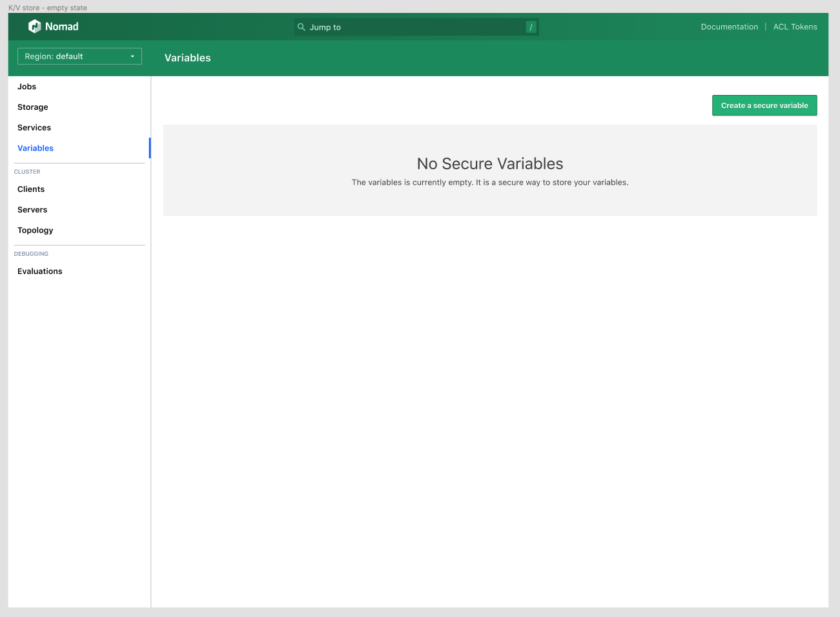Viewport: 840px width, 617px height.
Task: Open the Region dropdown
Action: pos(79,56)
